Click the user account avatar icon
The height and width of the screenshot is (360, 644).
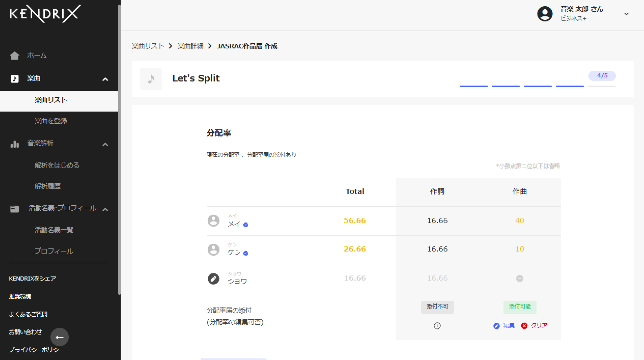tap(545, 14)
